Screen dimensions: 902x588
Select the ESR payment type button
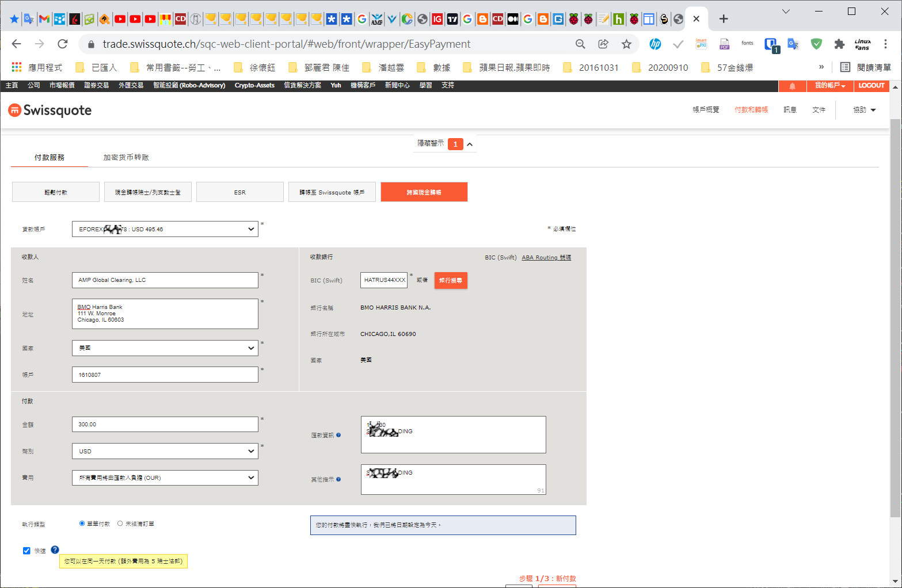pos(240,192)
